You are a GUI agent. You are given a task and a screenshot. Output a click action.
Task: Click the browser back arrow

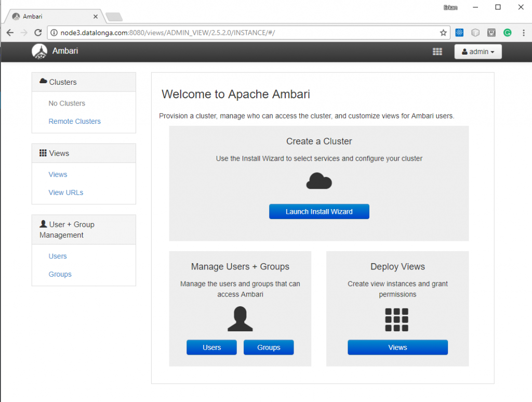tap(10, 33)
